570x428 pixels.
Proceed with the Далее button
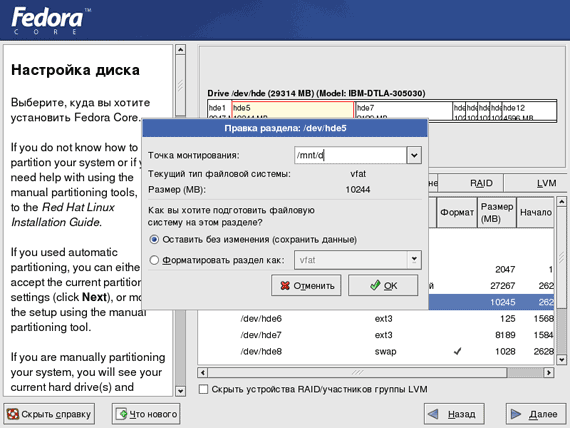tap(536, 414)
